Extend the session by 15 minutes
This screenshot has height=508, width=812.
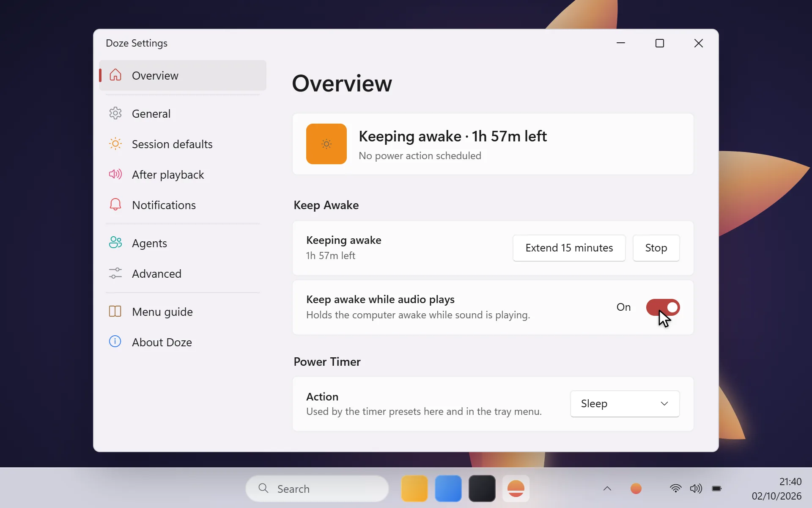pos(569,248)
